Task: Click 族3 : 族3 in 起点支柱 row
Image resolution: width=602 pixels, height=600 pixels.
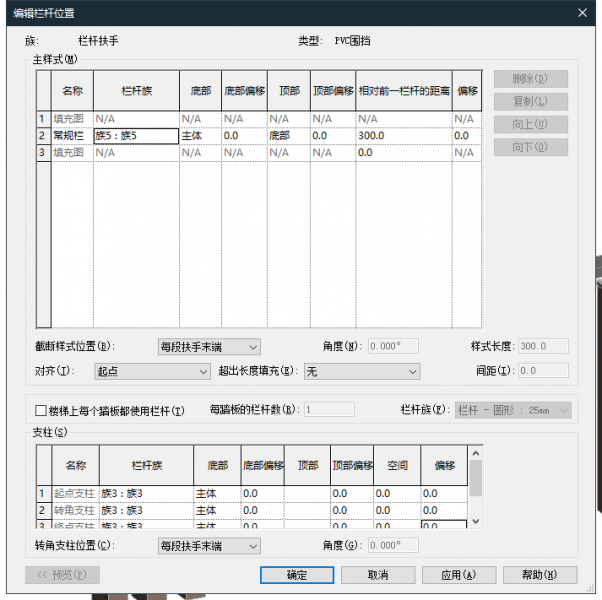Action: 146,494
